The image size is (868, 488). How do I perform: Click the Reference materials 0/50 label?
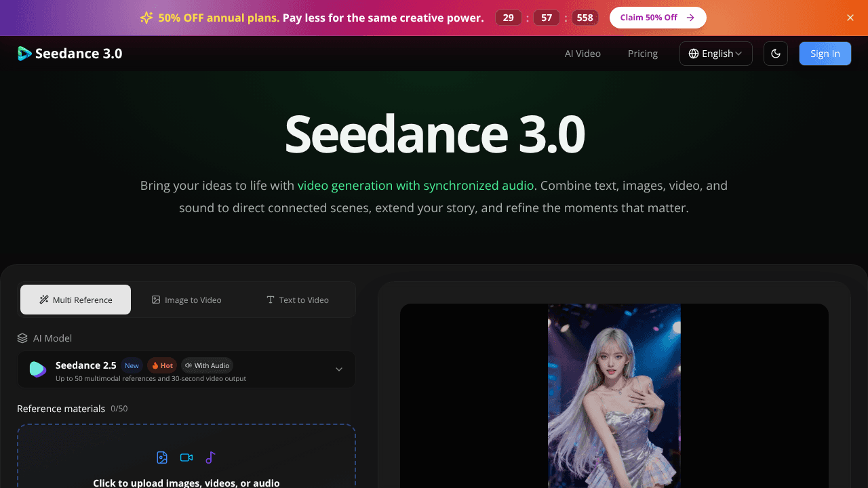pyautogui.click(x=72, y=409)
